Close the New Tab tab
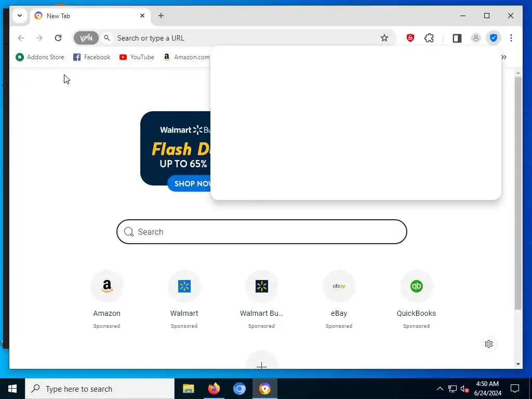Screen dimensions: 532x399 click(142, 16)
